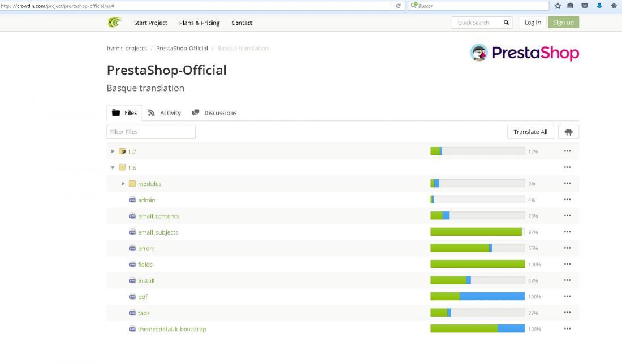This screenshot has height=364, width=622.
Task: Open the tabs file link
Action: click(x=144, y=313)
